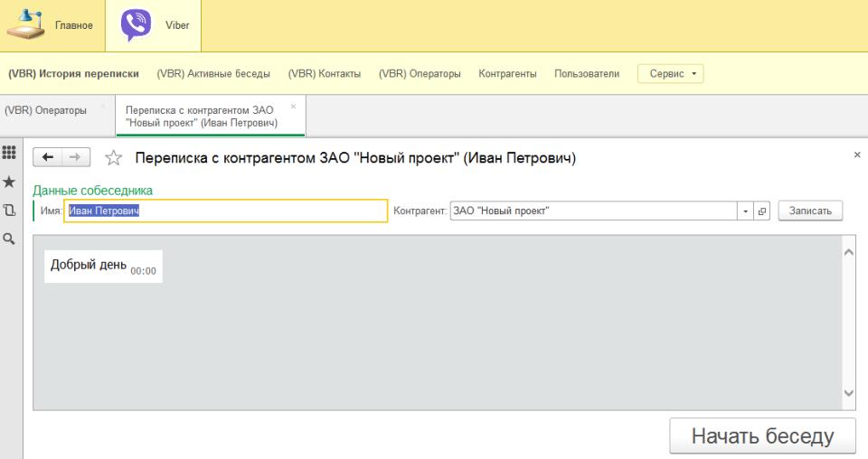Open the functions menu grid icon
Screen dimensions: 868x459
pos(10,154)
